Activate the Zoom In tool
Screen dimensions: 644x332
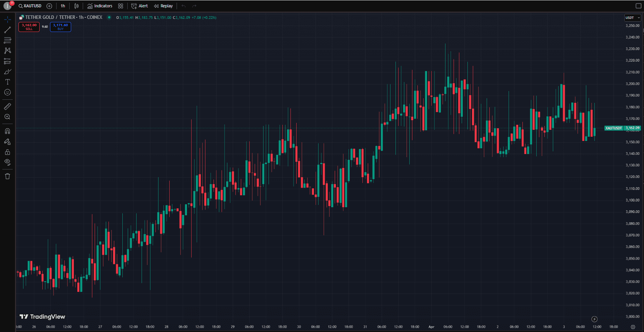[7, 117]
